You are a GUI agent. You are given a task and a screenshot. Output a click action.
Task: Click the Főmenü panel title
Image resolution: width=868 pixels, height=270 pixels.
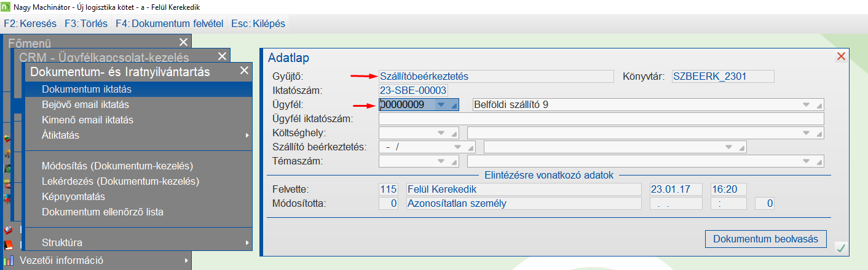coord(29,44)
